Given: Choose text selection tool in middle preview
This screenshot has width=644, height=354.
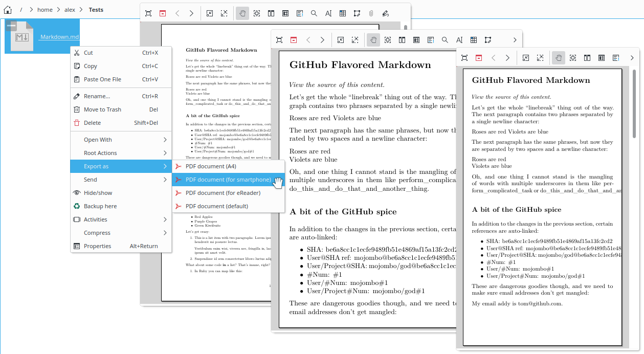Looking at the screenshot, I should tap(459, 40).
